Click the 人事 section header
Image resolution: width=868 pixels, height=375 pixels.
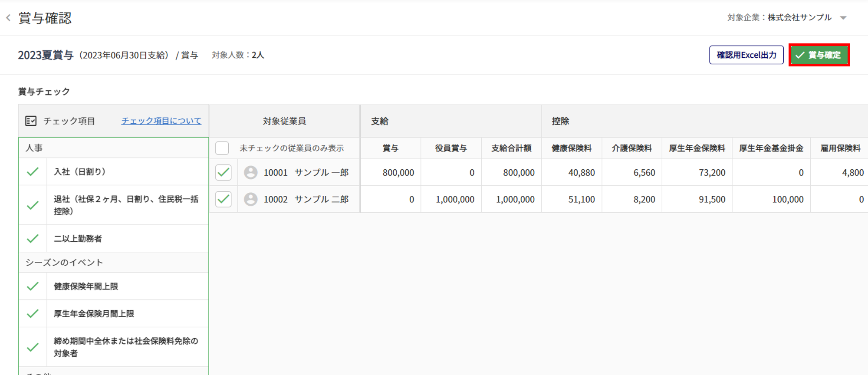(114, 148)
